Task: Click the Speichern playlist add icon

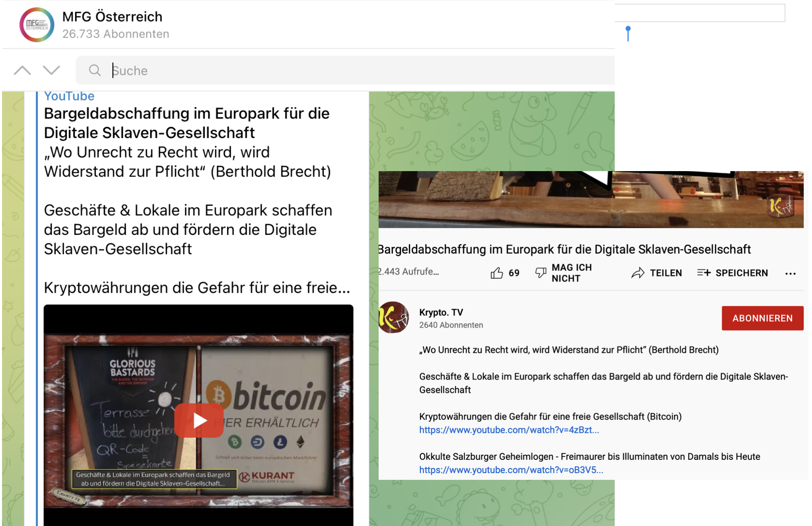Action: pyautogui.click(x=704, y=272)
